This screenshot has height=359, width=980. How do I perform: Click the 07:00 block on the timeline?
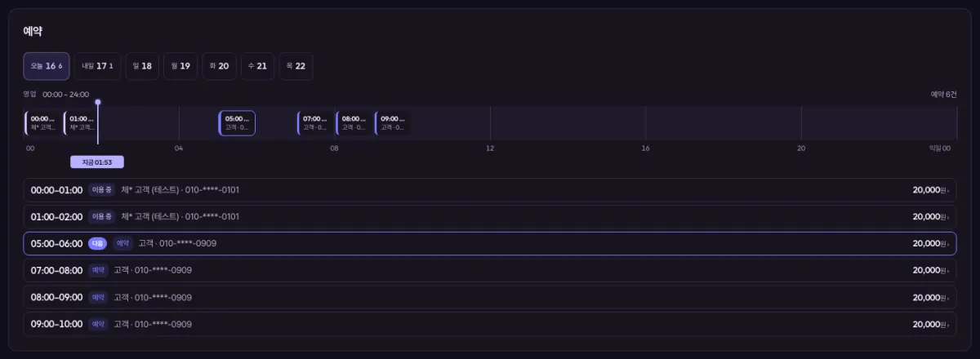314,123
